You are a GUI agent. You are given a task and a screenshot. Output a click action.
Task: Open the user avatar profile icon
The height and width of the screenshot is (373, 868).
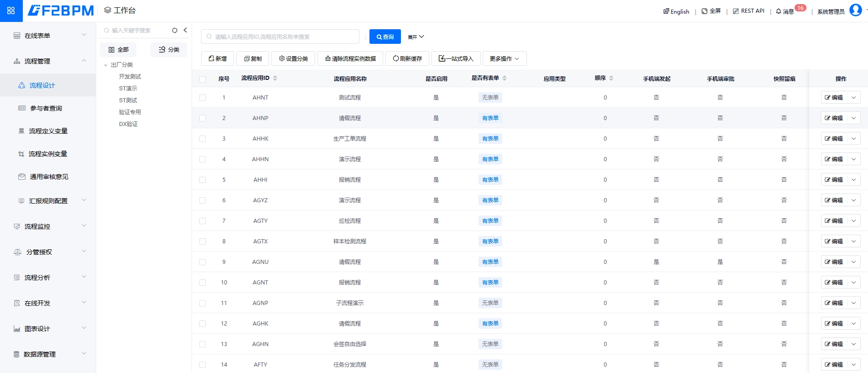point(856,10)
